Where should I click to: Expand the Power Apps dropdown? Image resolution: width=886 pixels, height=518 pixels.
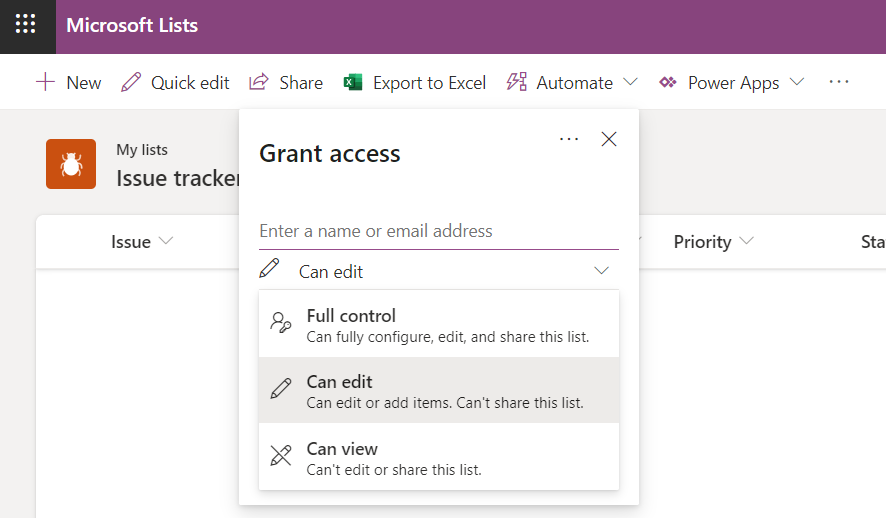pyautogui.click(x=797, y=82)
